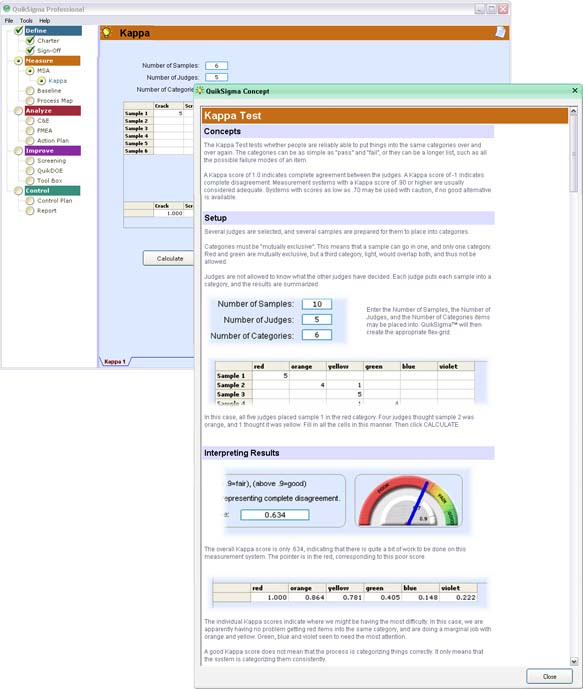Click the Number of Samples 10 example field
The height and width of the screenshot is (689, 583).
pyautogui.click(x=317, y=304)
